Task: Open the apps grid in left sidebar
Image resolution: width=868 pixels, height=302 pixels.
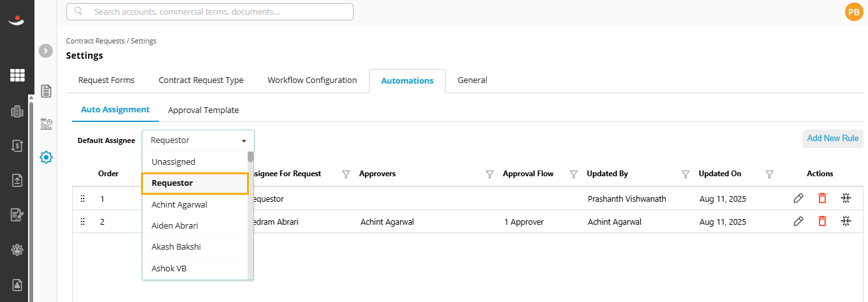Action: (17, 75)
